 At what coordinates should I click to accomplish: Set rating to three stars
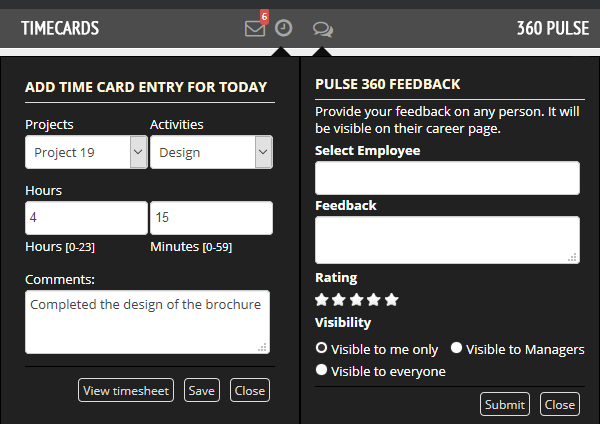356,300
